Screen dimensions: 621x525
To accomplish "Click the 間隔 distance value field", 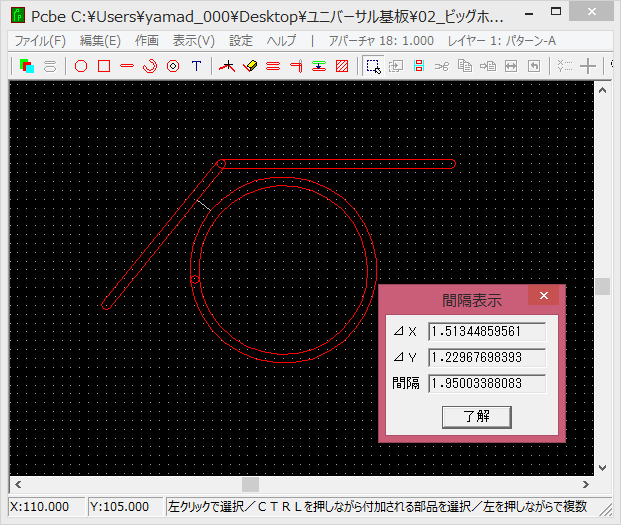I will [x=487, y=383].
